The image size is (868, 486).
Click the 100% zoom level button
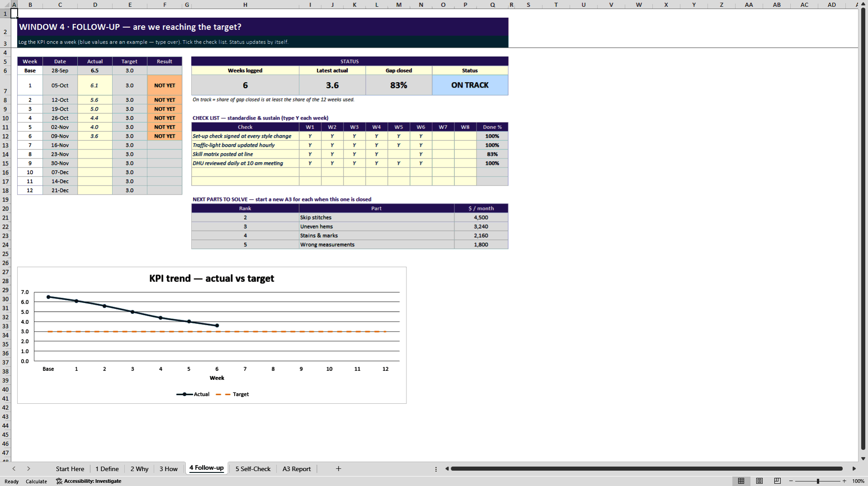[858, 481]
